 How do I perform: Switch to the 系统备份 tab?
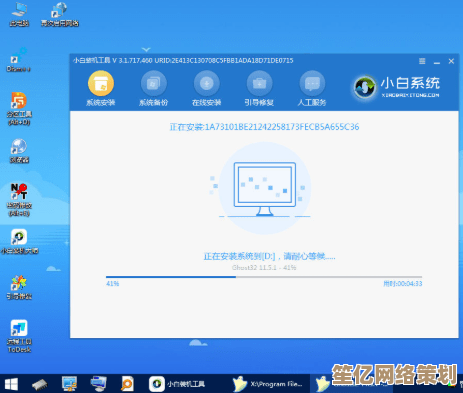coord(153,89)
